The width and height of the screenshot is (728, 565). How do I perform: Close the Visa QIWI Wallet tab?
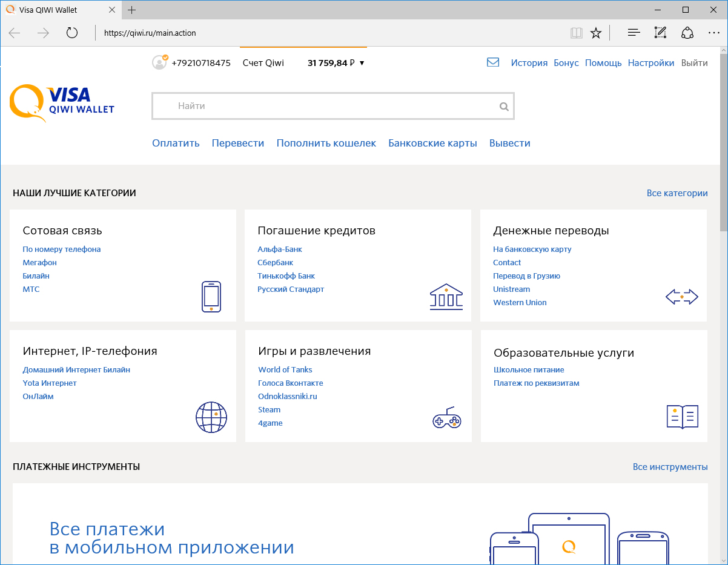(x=111, y=10)
